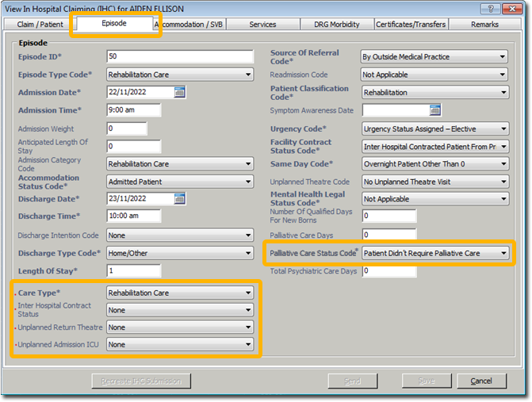This screenshot has width=532, height=402.
Task: Select the Certificates/Transfers tab
Action: 410,25
